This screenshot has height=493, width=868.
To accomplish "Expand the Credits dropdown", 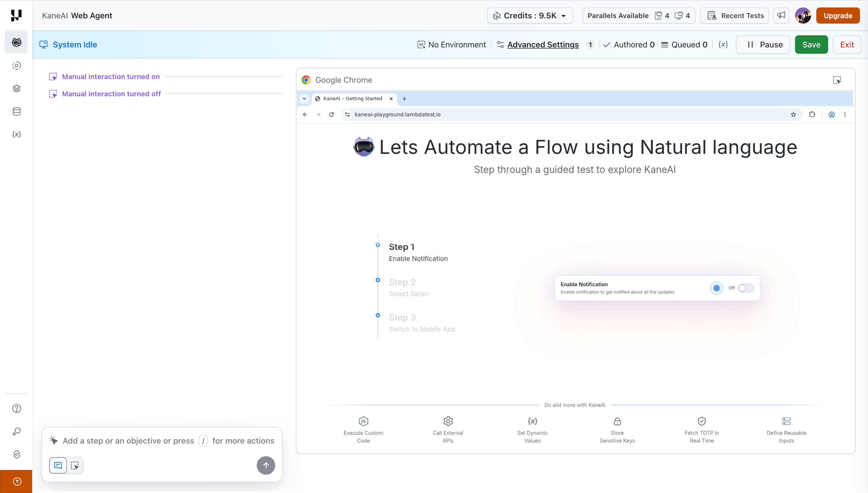I will click(x=530, y=16).
